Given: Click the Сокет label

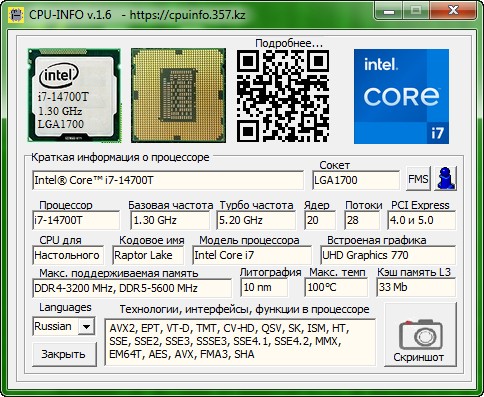Looking at the screenshot, I should tap(334, 165).
